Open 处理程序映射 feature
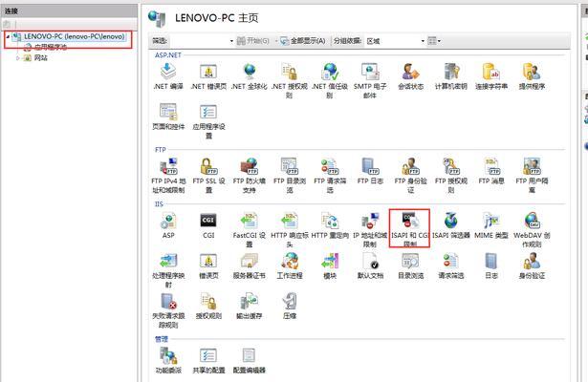588x382 pixels. pos(168,270)
